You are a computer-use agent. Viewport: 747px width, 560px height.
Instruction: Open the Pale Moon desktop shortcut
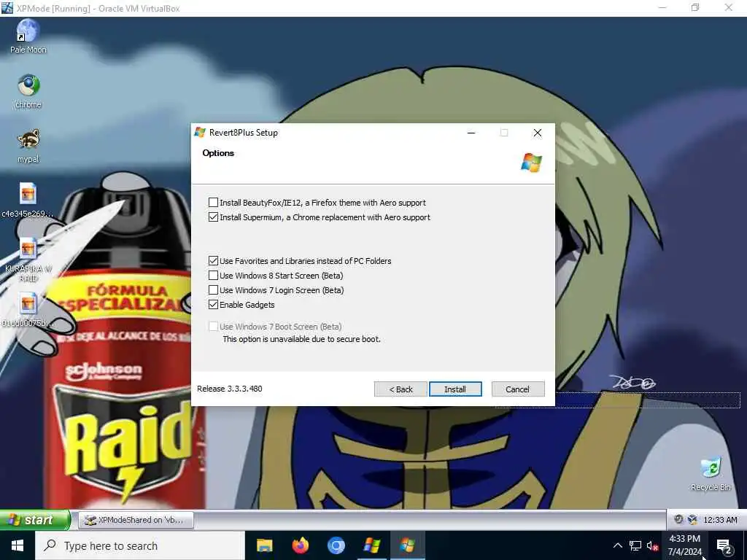28,36
